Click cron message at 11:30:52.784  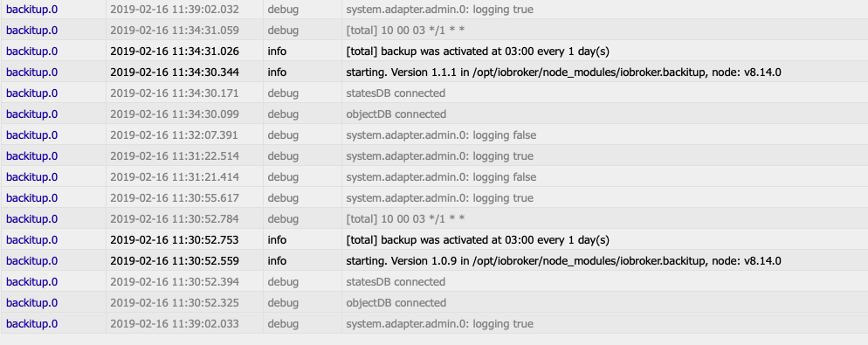coord(405,219)
